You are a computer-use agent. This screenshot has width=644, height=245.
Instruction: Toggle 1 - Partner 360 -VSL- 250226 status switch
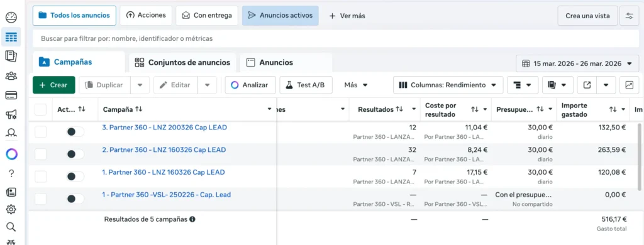pos(75,199)
